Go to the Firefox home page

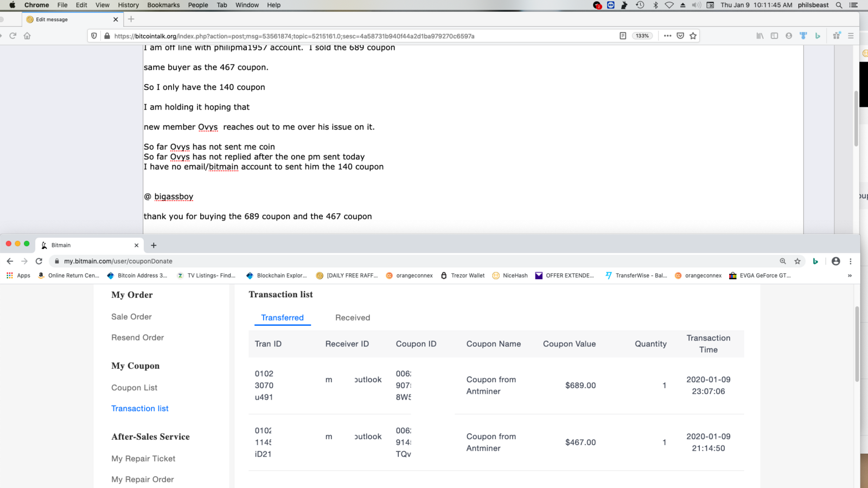pos(27,36)
